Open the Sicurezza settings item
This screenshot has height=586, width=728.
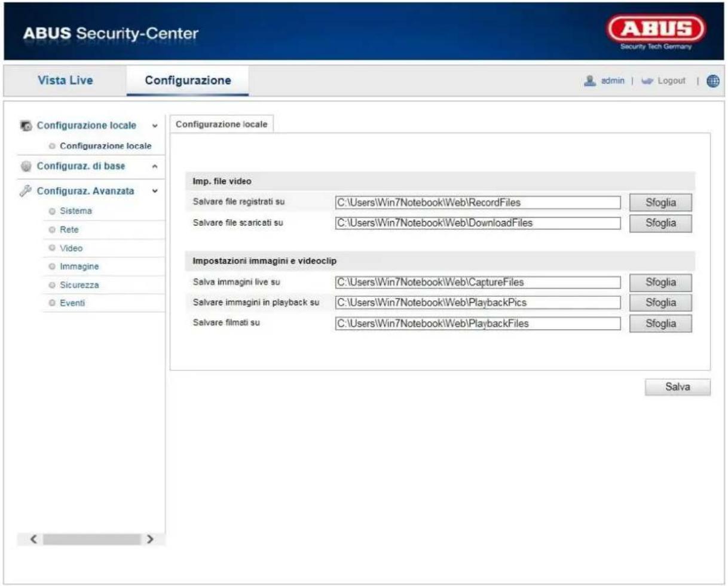click(79, 286)
